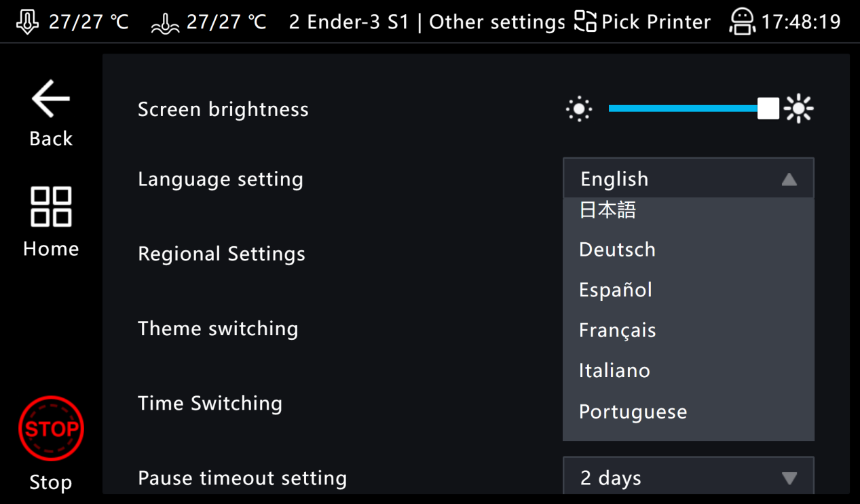Select Français in the language list
This screenshot has width=860, height=504.
pos(617,330)
